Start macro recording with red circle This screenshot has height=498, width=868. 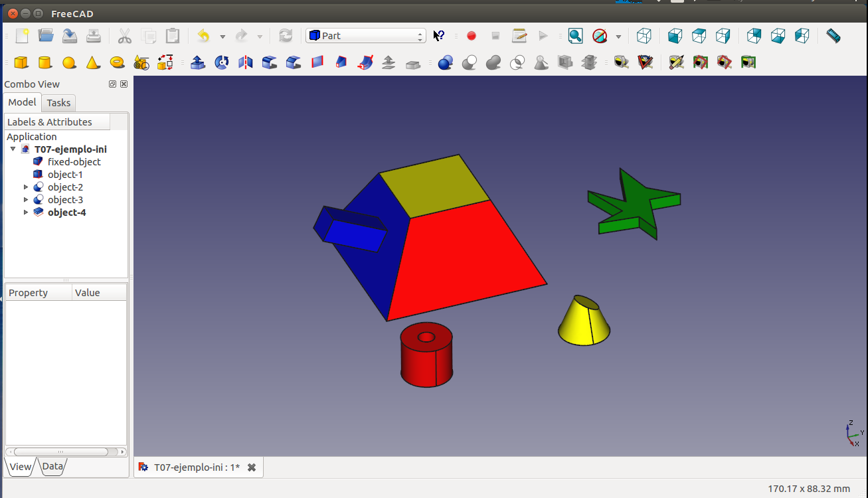pos(472,36)
